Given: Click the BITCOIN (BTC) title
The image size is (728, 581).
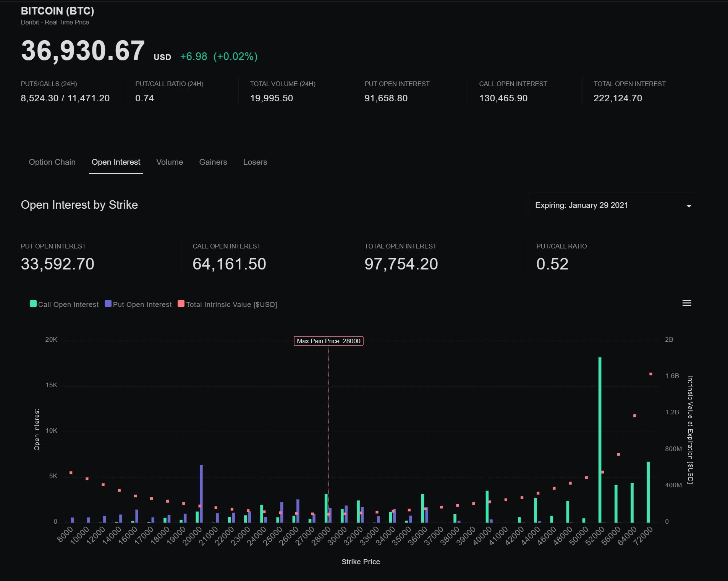Looking at the screenshot, I should [x=58, y=11].
